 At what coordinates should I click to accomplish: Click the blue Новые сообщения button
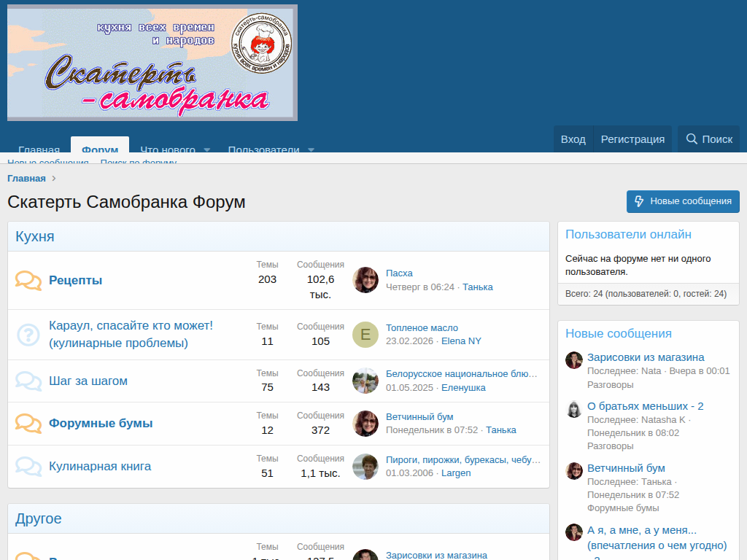tap(683, 201)
